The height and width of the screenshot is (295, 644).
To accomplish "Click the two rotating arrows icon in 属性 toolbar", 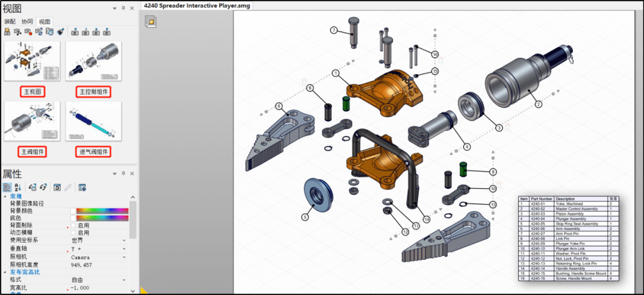I will pos(43,187).
